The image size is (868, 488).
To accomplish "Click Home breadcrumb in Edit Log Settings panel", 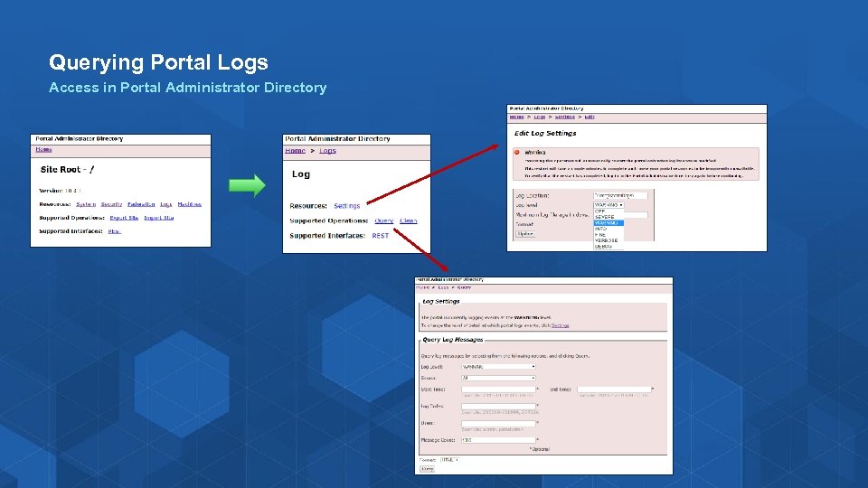I will pos(516,117).
